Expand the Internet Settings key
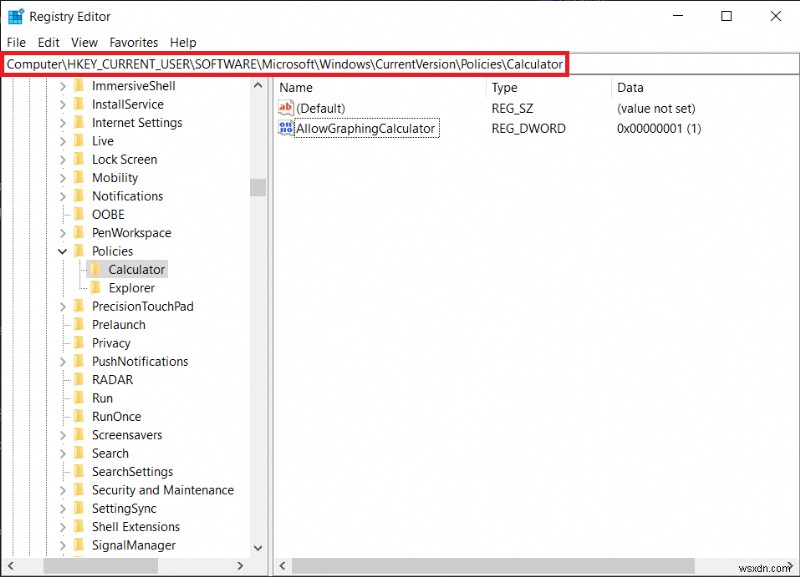The image size is (800, 577). point(63,123)
